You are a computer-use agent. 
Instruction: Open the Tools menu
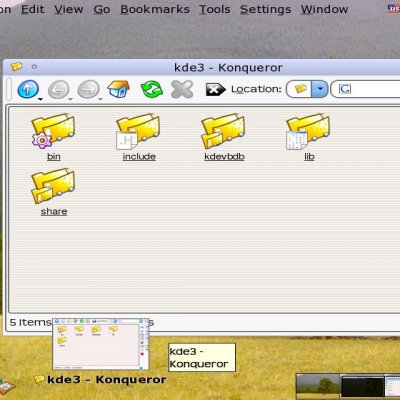pyautogui.click(x=215, y=9)
